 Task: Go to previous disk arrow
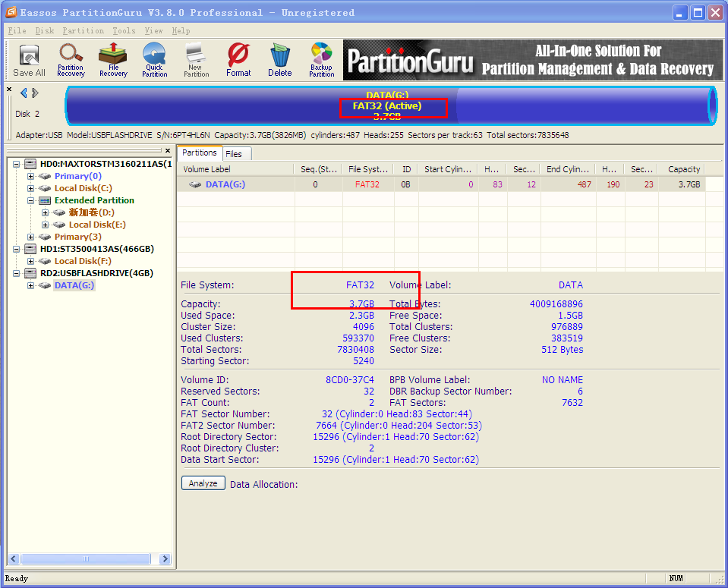24,93
